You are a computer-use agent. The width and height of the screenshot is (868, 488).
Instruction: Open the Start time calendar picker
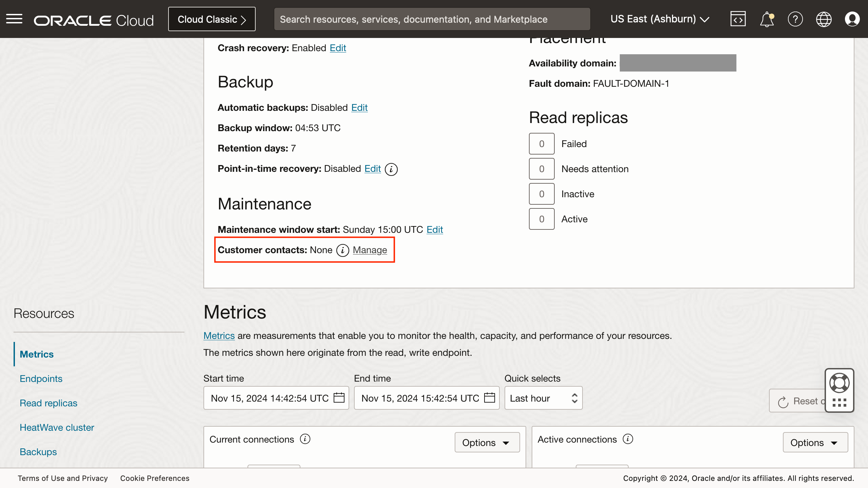point(339,398)
